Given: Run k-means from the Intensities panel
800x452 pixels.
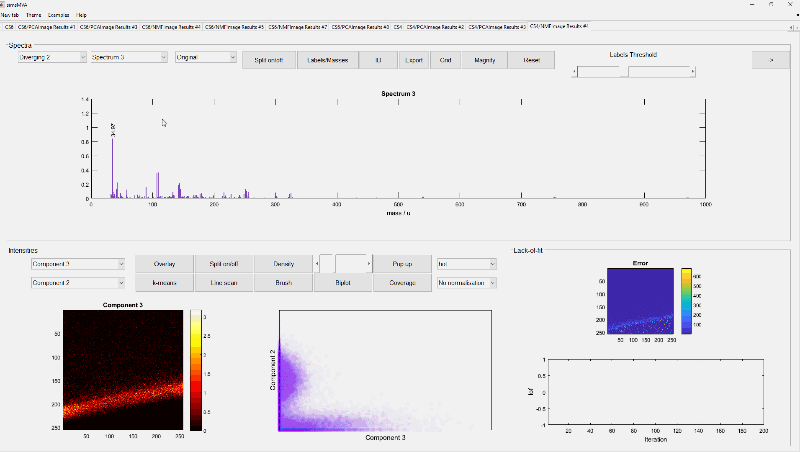Looking at the screenshot, I should coord(164,283).
